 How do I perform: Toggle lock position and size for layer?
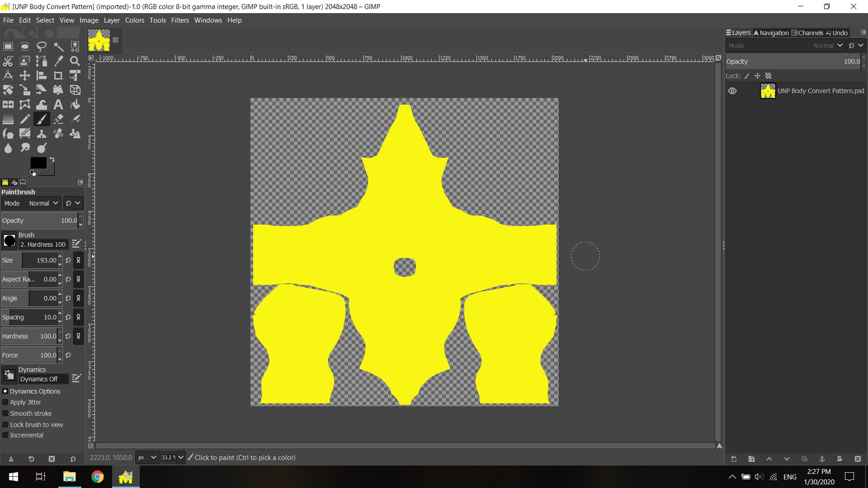(x=757, y=76)
